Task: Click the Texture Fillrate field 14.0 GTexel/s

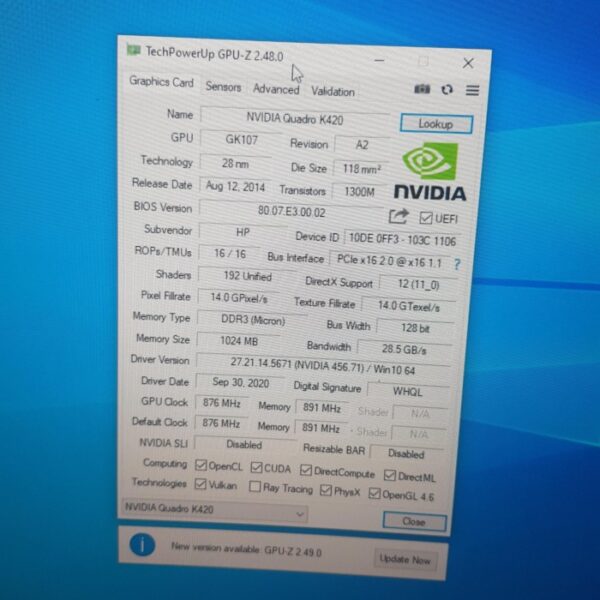Action: (409, 306)
